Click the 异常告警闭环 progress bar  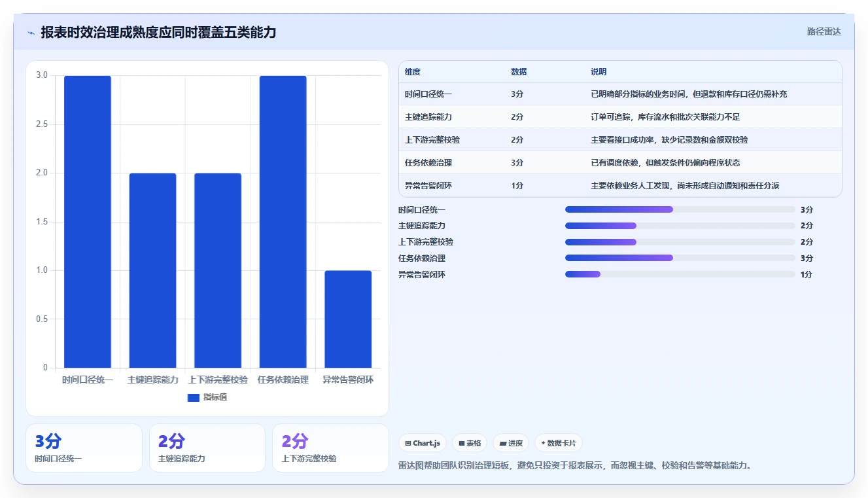point(680,274)
